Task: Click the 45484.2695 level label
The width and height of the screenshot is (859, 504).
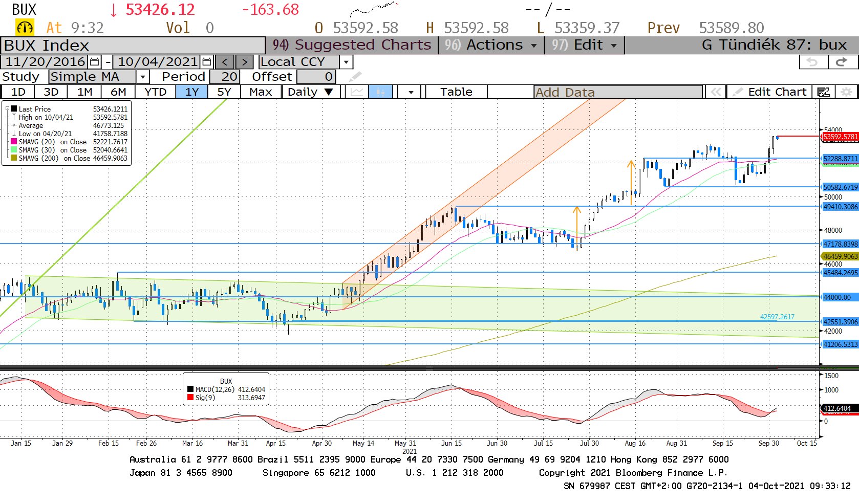Action: click(x=840, y=273)
